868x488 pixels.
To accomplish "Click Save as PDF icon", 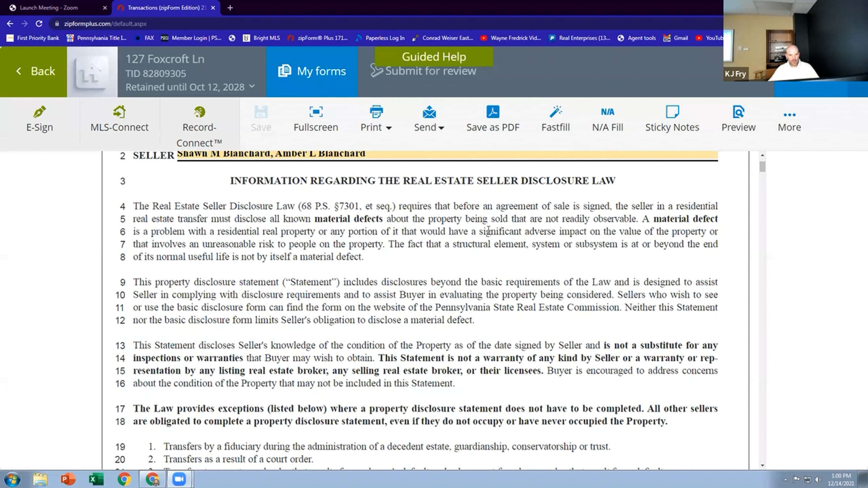I will (x=493, y=112).
